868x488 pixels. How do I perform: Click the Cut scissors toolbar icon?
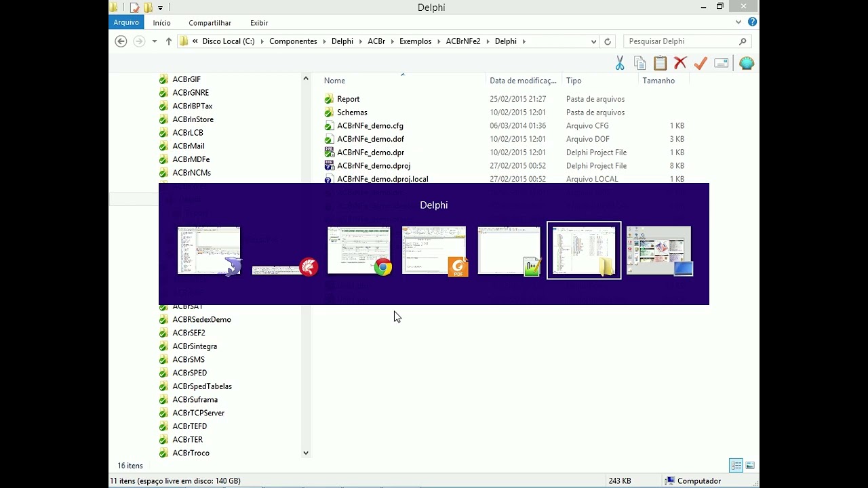(x=620, y=63)
